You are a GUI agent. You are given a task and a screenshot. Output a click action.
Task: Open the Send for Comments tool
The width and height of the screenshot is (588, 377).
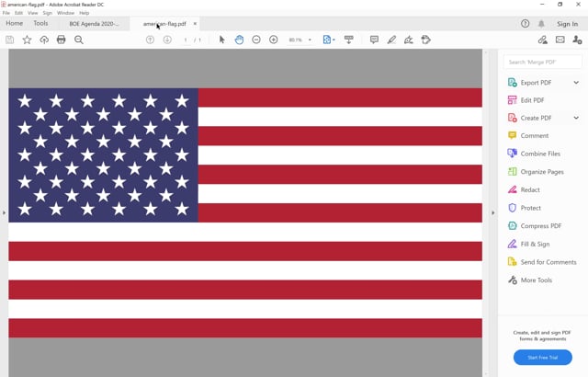tap(542, 262)
